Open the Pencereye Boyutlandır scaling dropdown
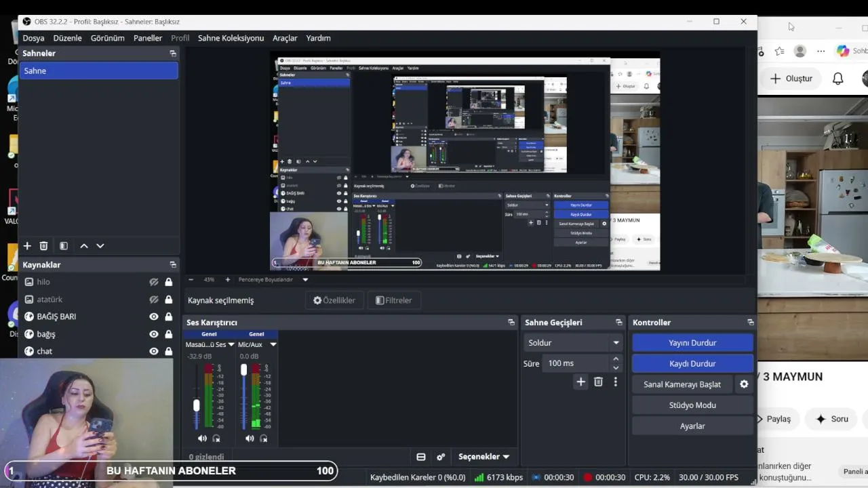Screen dimensions: 868x488 305,279
